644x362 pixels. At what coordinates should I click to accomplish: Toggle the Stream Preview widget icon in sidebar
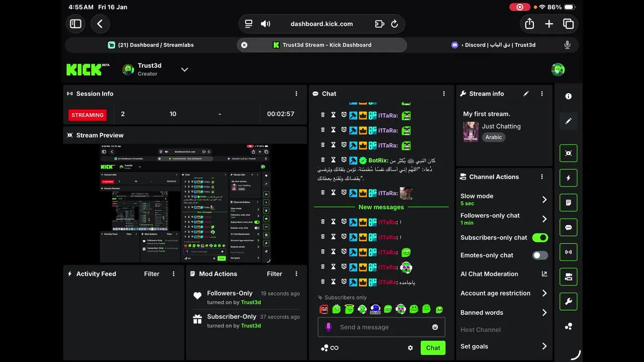point(569,153)
